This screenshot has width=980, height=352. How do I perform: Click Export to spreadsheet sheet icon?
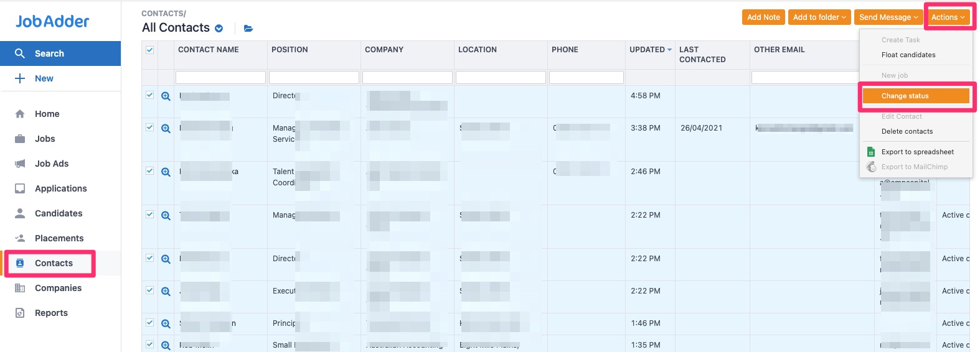(871, 152)
